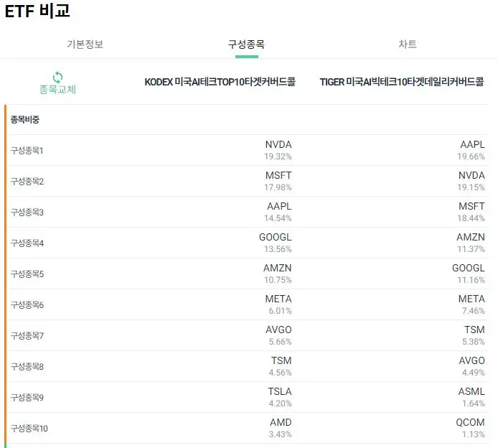Click AMZN in the KODEX column
Image resolution: width=498 pixels, height=448 pixels.
tap(277, 268)
